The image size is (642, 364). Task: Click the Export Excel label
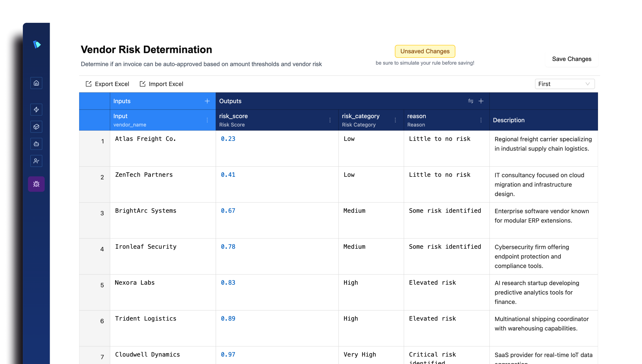coord(112,84)
